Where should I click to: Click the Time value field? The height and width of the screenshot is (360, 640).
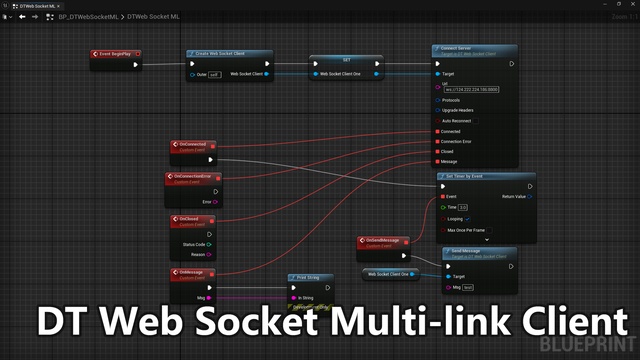point(462,207)
